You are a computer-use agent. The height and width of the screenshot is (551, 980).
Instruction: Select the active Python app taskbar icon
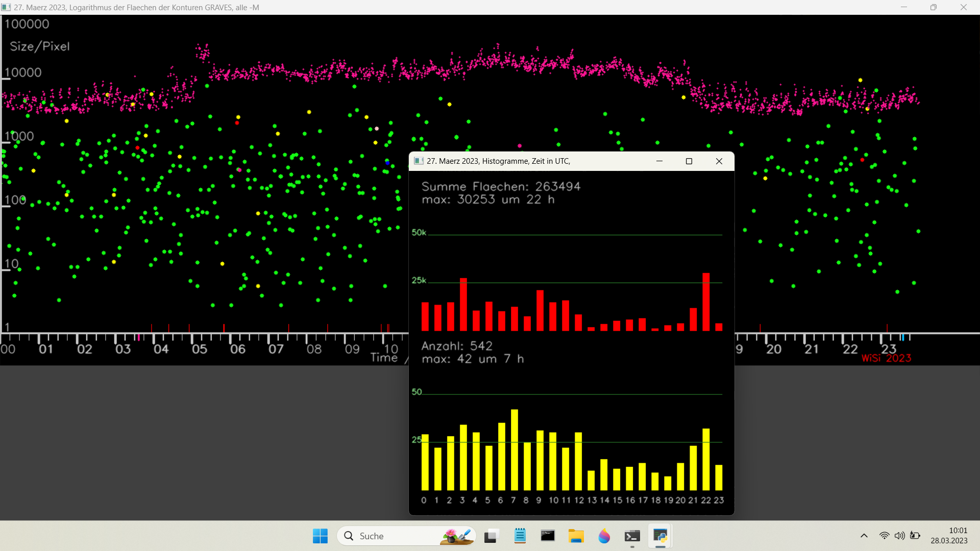660,536
